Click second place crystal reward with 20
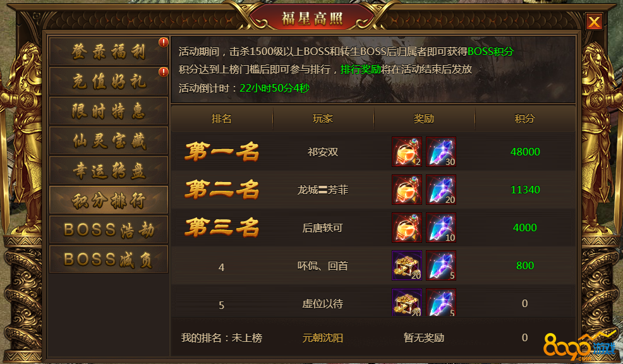The height and width of the screenshot is (364, 623). click(x=441, y=190)
